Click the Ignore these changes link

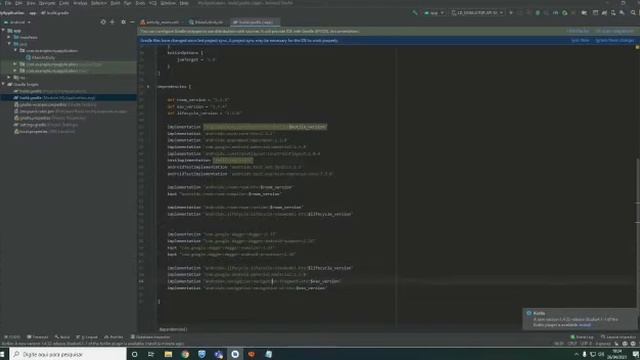tap(614, 40)
